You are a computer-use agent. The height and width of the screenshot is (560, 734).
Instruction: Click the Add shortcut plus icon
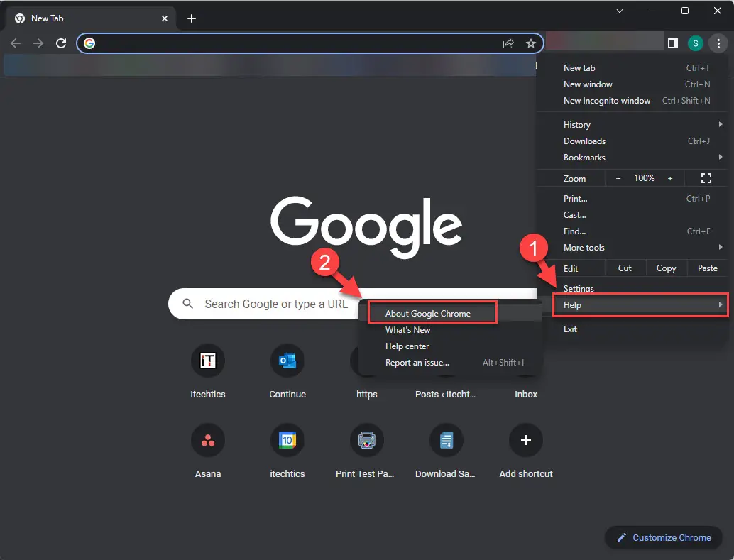[x=525, y=441]
